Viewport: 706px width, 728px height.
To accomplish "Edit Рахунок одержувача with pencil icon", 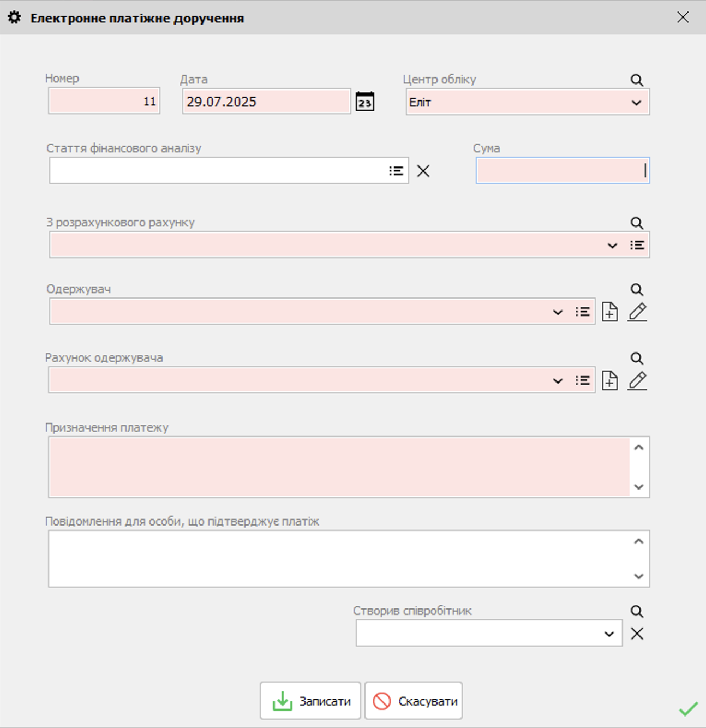I will pos(637,380).
